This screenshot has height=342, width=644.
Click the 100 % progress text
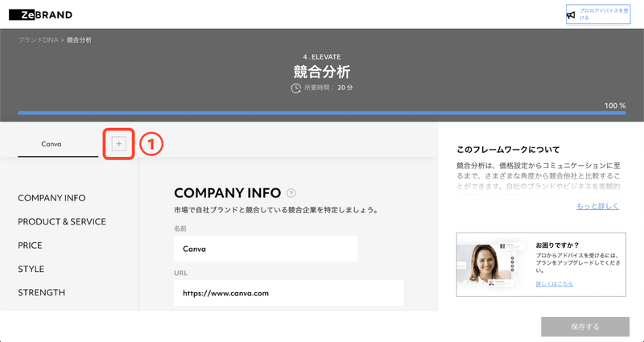click(x=615, y=105)
